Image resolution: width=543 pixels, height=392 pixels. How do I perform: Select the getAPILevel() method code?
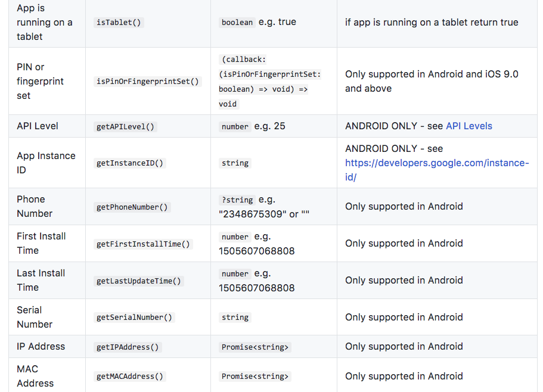point(125,127)
